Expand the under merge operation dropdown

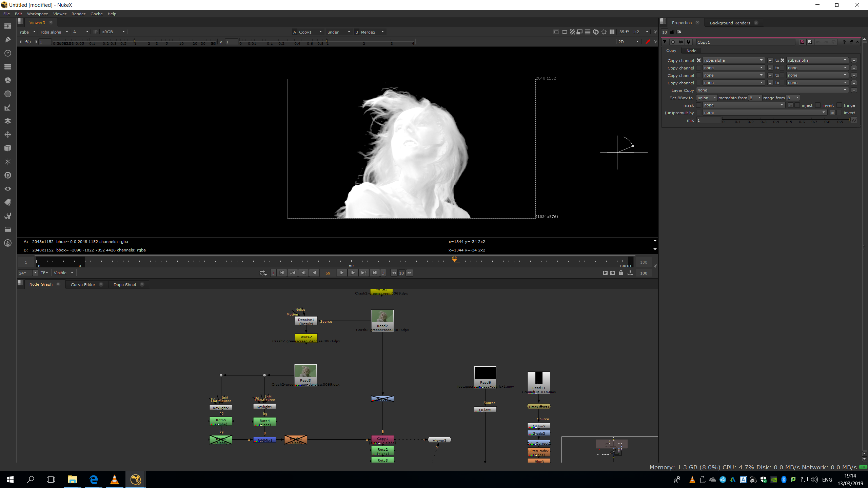point(338,32)
